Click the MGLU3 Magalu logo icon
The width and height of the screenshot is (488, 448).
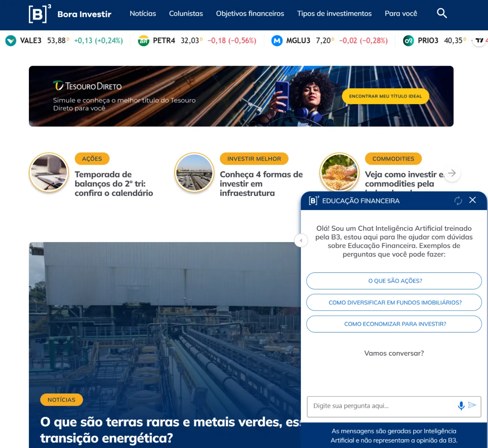click(x=277, y=41)
